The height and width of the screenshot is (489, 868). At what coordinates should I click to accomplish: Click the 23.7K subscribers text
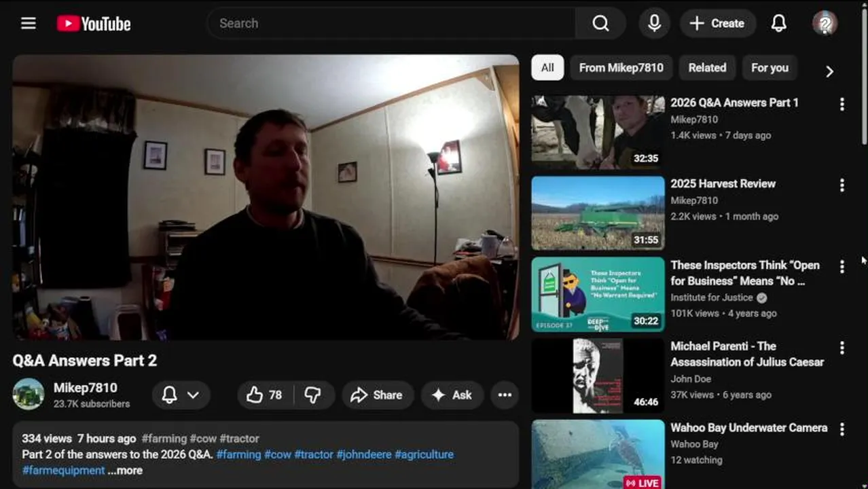(92, 403)
